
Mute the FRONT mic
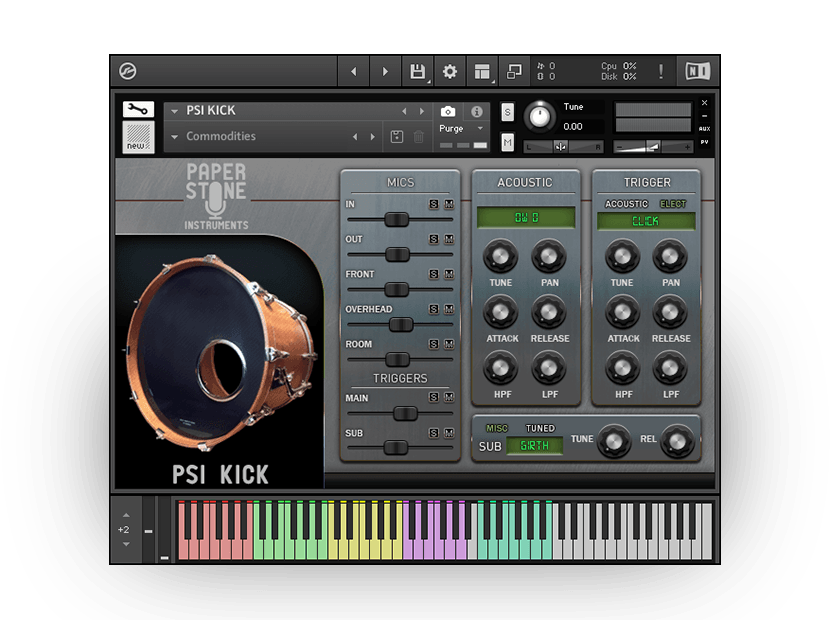coord(449,274)
